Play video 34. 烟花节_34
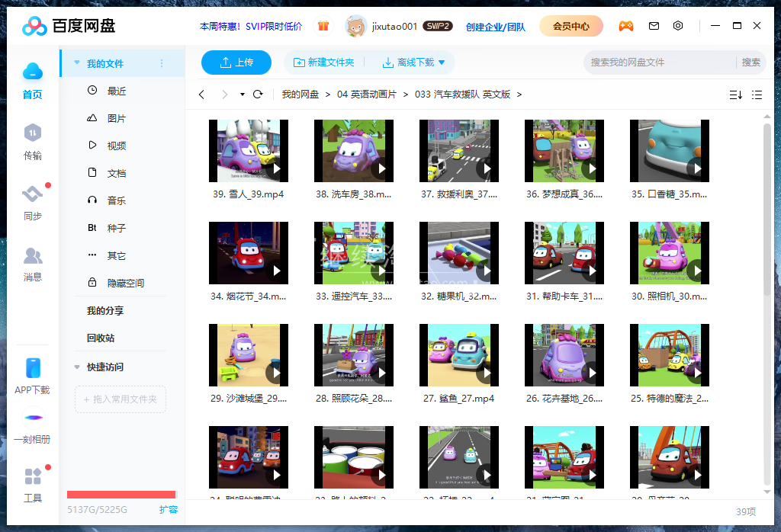This screenshot has height=532, width=781. (x=276, y=271)
